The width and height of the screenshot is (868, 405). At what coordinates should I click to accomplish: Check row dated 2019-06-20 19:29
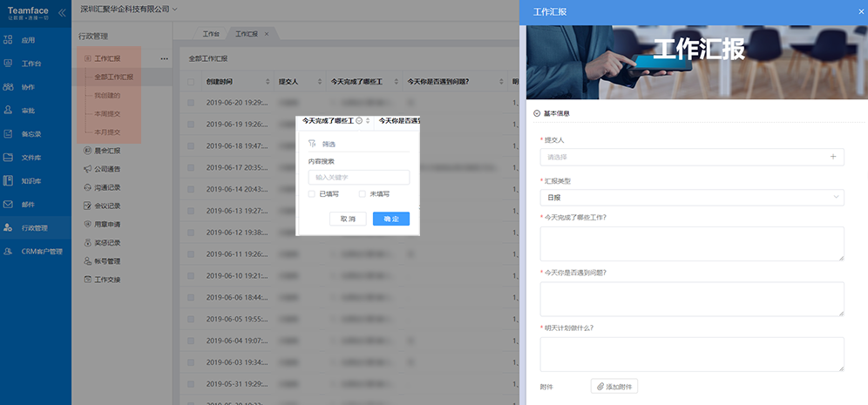[x=191, y=103]
